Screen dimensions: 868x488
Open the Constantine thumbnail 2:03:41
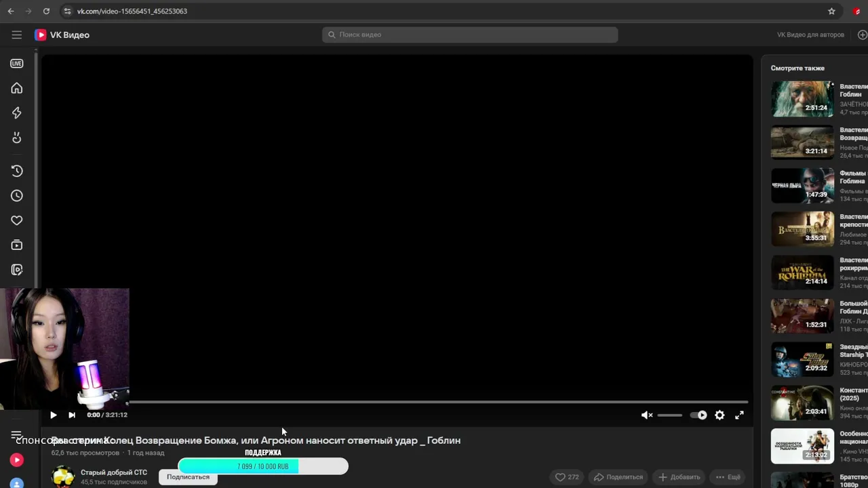click(x=802, y=402)
